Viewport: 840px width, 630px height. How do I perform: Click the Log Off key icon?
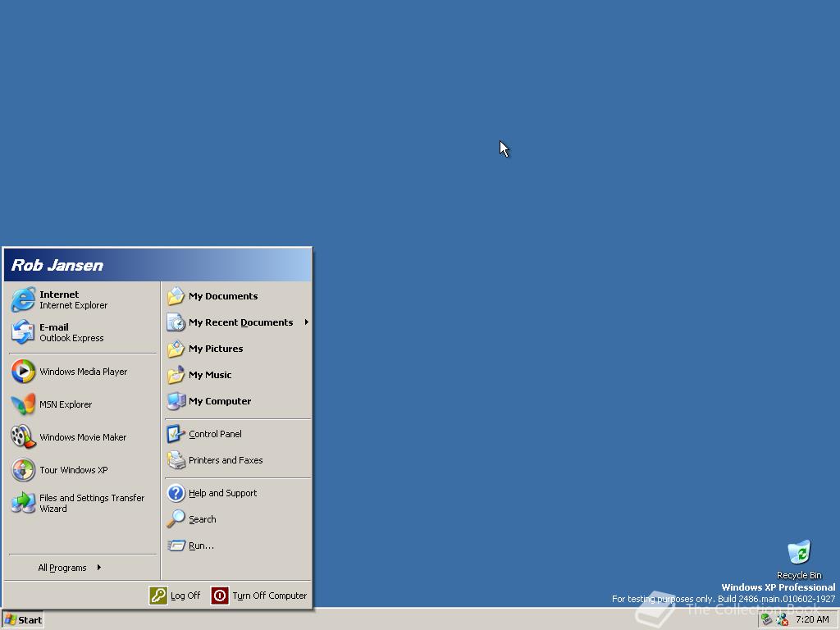pyautogui.click(x=158, y=596)
